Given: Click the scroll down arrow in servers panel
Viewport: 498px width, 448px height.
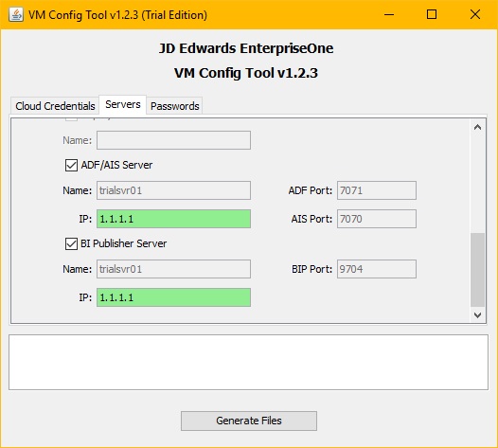Looking at the screenshot, I should tap(477, 314).
